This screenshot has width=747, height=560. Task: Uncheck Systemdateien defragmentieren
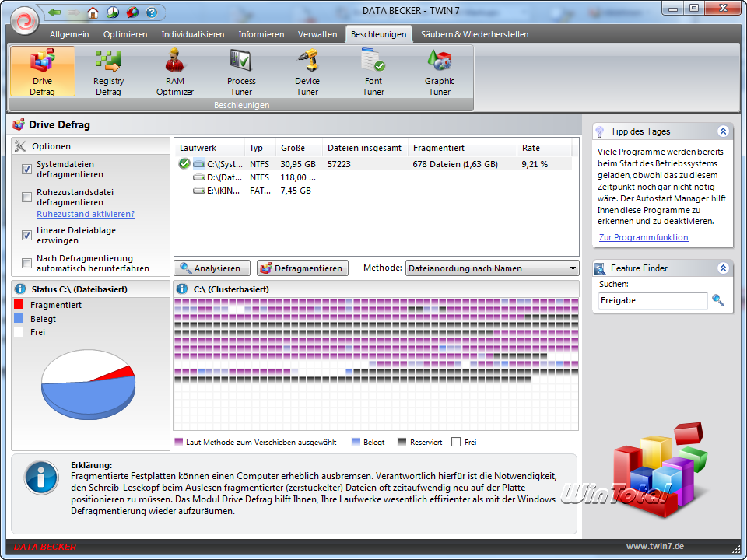tap(26, 169)
